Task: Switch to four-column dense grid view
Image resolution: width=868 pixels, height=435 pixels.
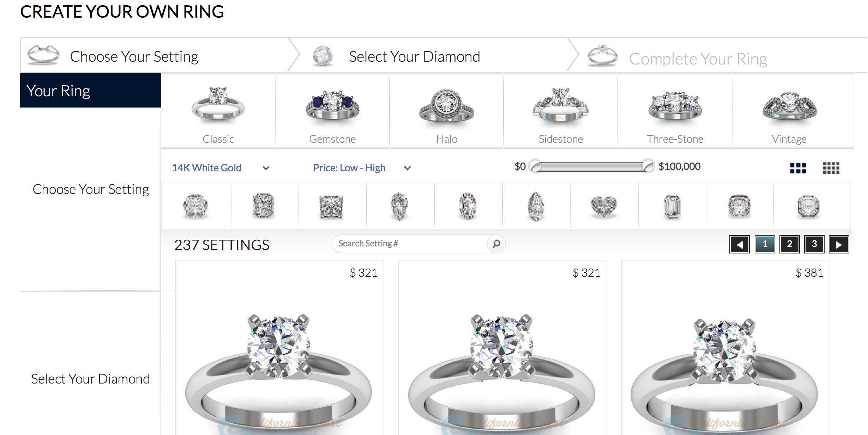Action: 831,168
